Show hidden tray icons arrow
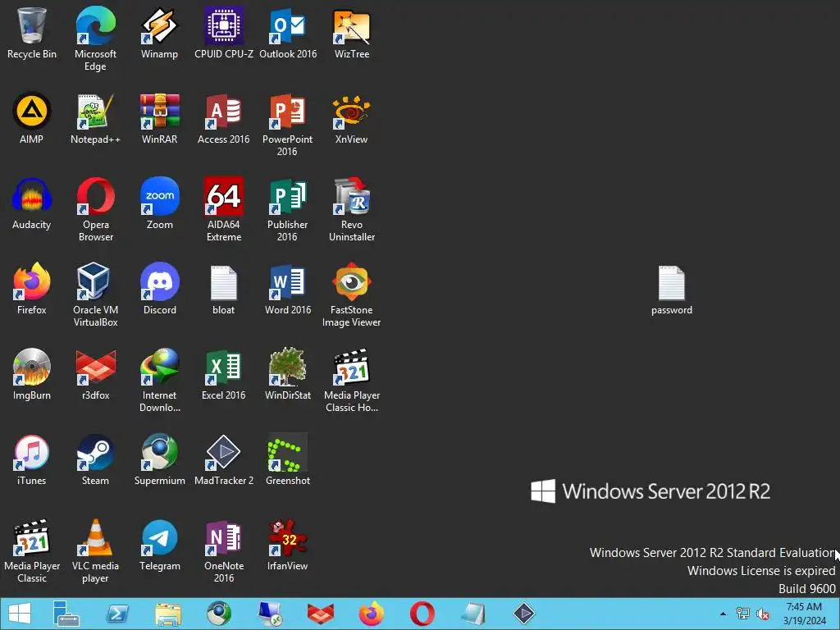The image size is (840, 630). [x=723, y=614]
